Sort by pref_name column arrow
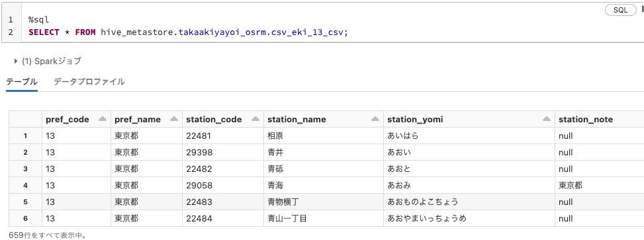Screen dimensions: 644x240 click(x=174, y=120)
